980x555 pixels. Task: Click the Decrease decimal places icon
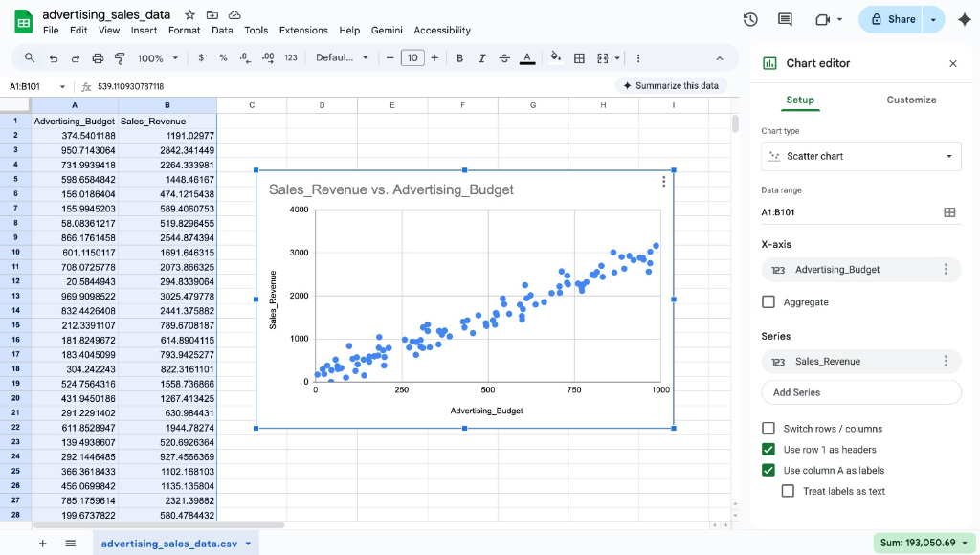click(x=246, y=57)
